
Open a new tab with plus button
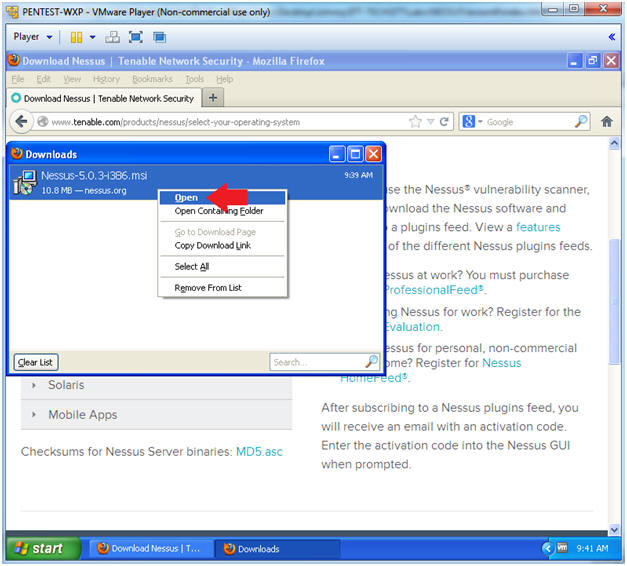coord(213,98)
